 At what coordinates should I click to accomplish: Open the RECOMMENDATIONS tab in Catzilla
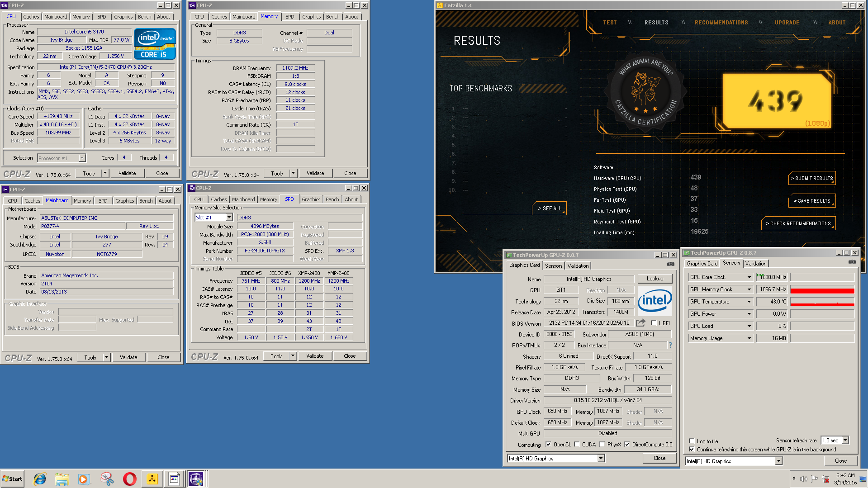tap(721, 23)
